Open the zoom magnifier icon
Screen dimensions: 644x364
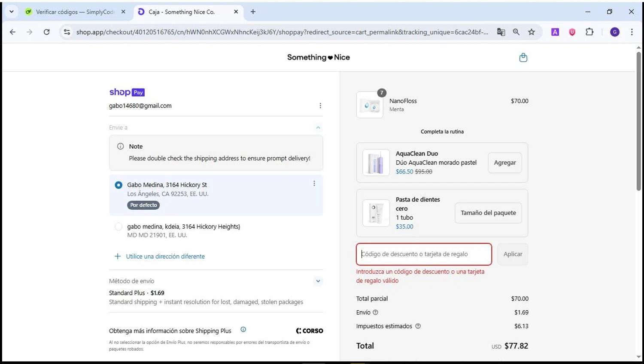[x=516, y=32]
